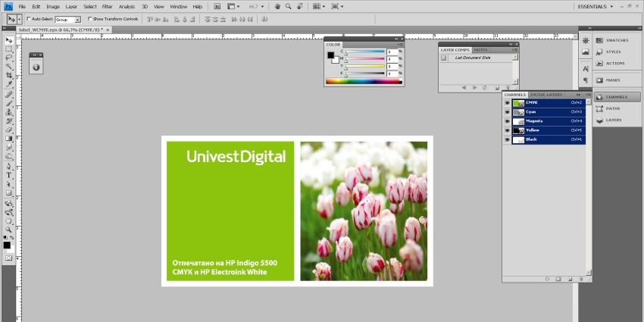Select the Rectangular Marquee tool
This screenshot has width=644, height=322.
coord(8,49)
